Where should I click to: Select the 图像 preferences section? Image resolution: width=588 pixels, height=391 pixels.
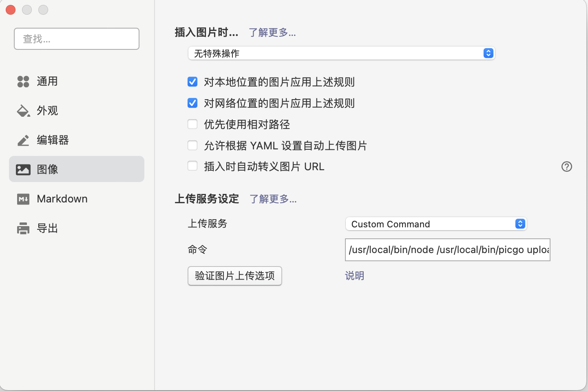(77, 169)
